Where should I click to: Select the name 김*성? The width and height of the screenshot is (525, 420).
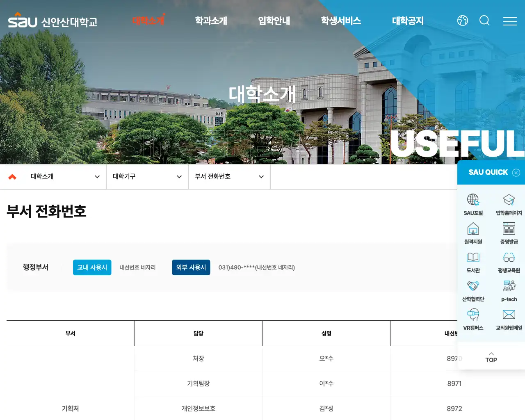(326, 409)
